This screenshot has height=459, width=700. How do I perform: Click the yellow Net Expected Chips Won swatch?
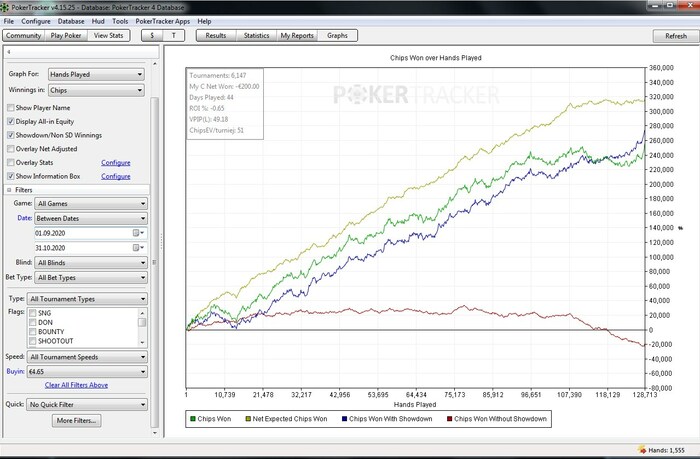[x=248, y=419]
